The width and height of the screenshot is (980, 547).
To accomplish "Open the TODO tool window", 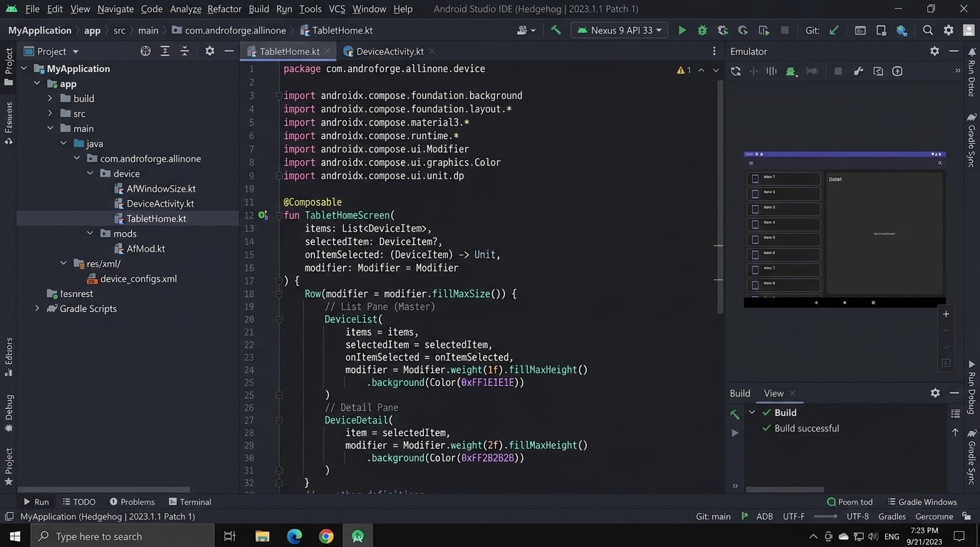I will click(x=79, y=501).
